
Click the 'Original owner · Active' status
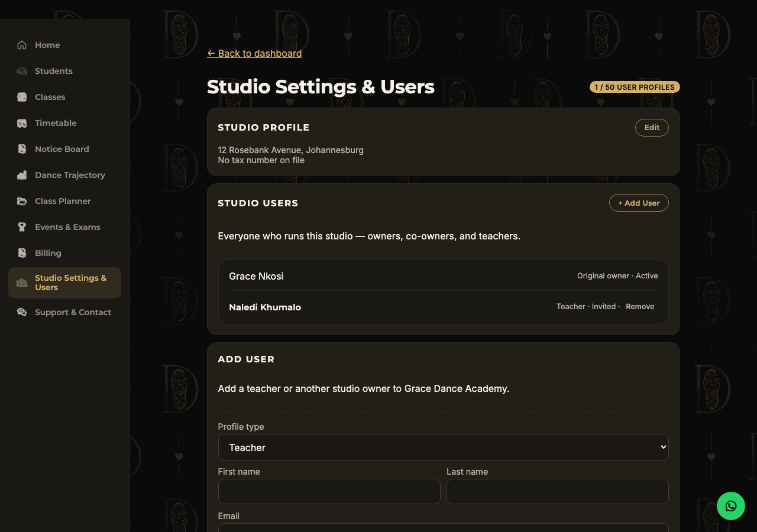pos(617,276)
